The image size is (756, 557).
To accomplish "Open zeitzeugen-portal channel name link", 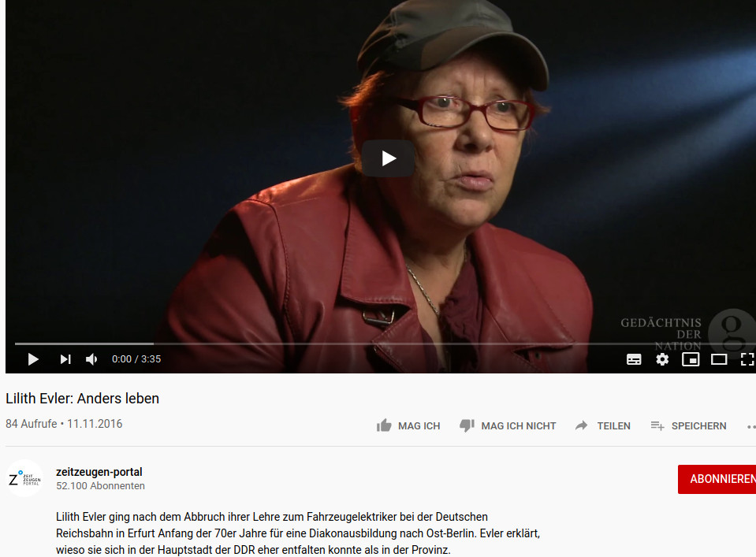I will click(99, 472).
